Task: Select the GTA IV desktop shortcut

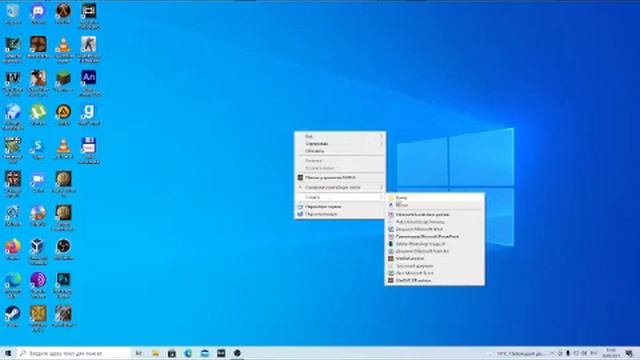Action: click(x=13, y=82)
